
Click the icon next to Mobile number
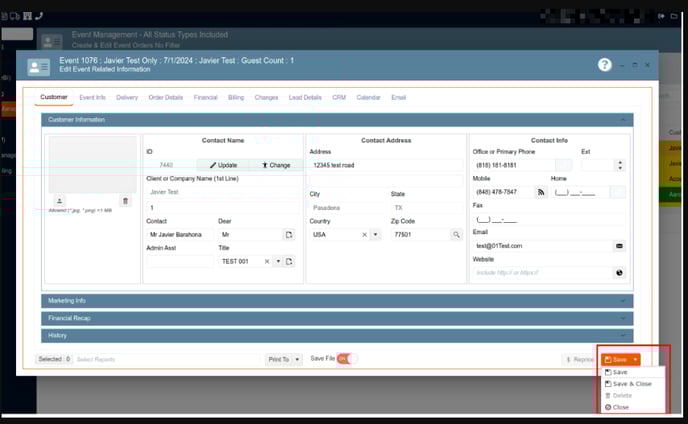point(541,192)
